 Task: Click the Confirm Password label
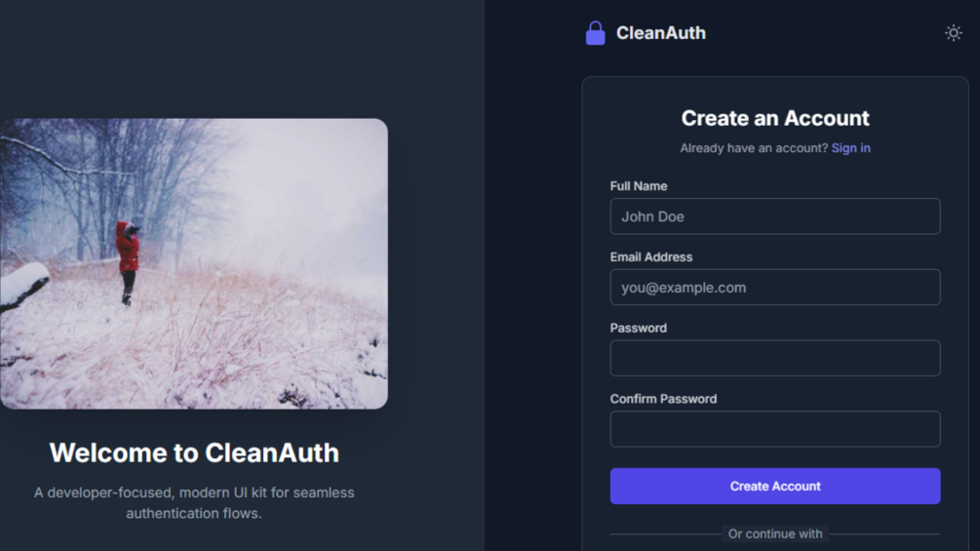coord(663,399)
